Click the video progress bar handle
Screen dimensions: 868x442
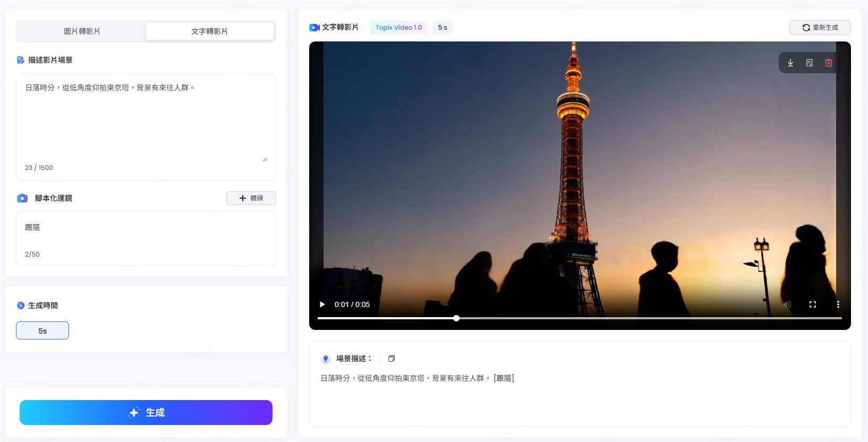(x=456, y=318)
